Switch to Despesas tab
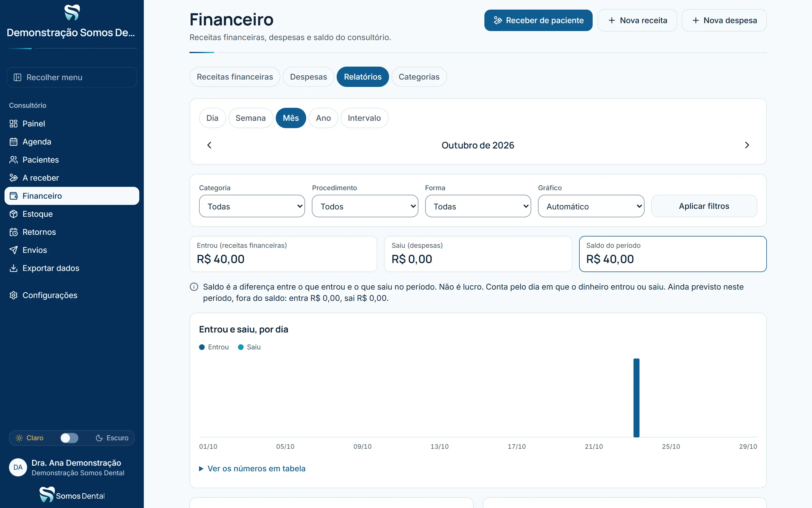The height and width of the screenshot is (508, 812). click(x=308, y=77)
